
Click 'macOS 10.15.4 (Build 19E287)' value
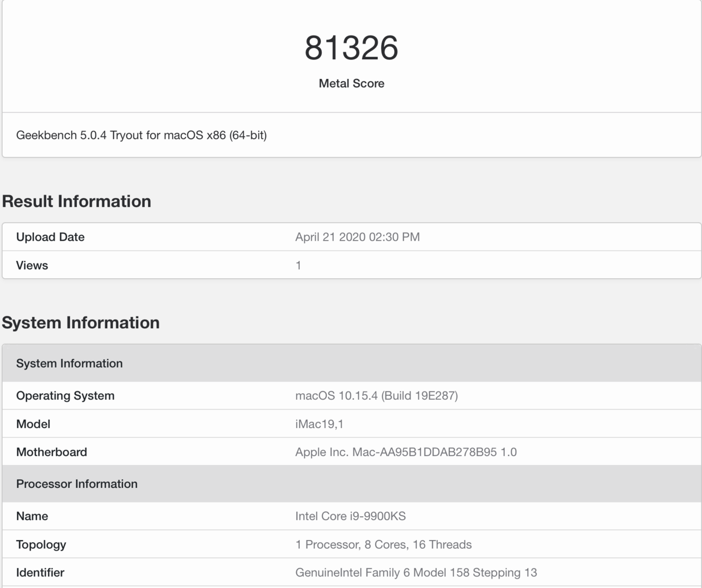376,396
